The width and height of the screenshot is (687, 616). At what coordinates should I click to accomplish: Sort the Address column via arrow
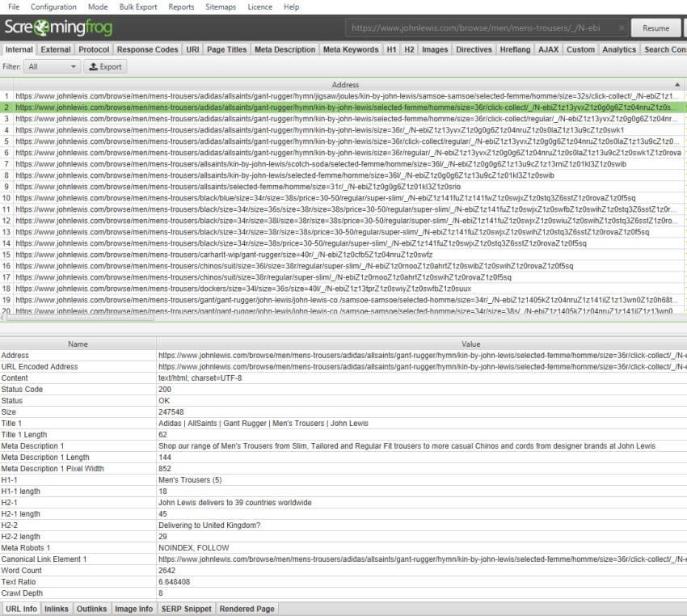(x=677, y=85)
